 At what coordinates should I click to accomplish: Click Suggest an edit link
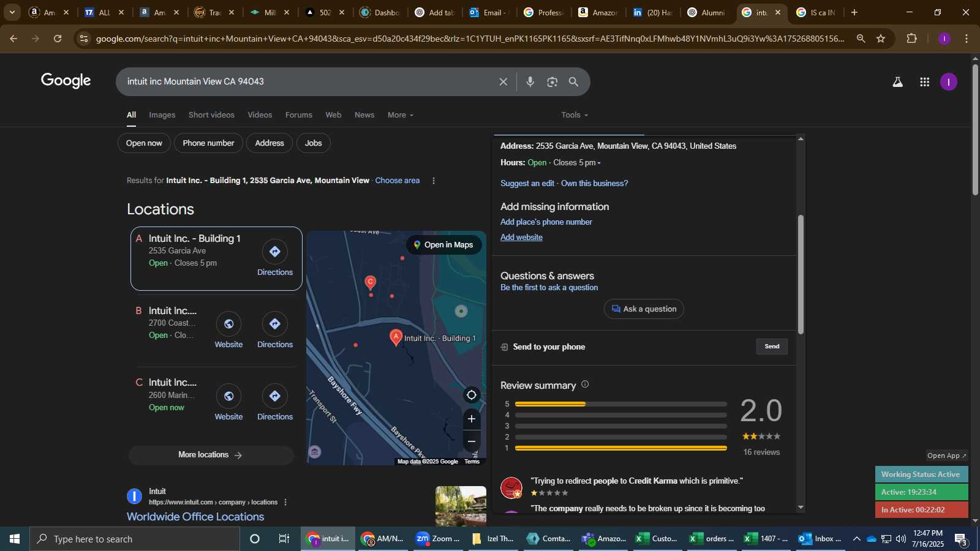pos(527,184)
